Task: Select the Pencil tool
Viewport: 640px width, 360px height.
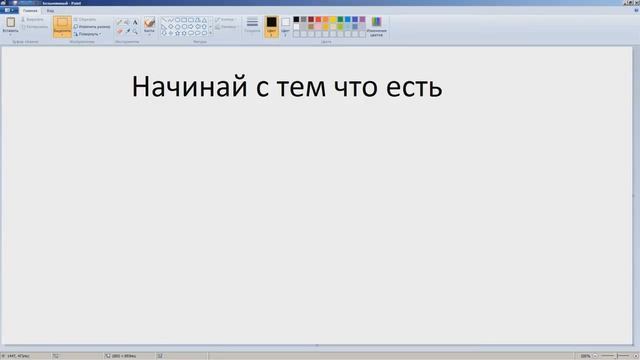Action: (x=119, y=22)
